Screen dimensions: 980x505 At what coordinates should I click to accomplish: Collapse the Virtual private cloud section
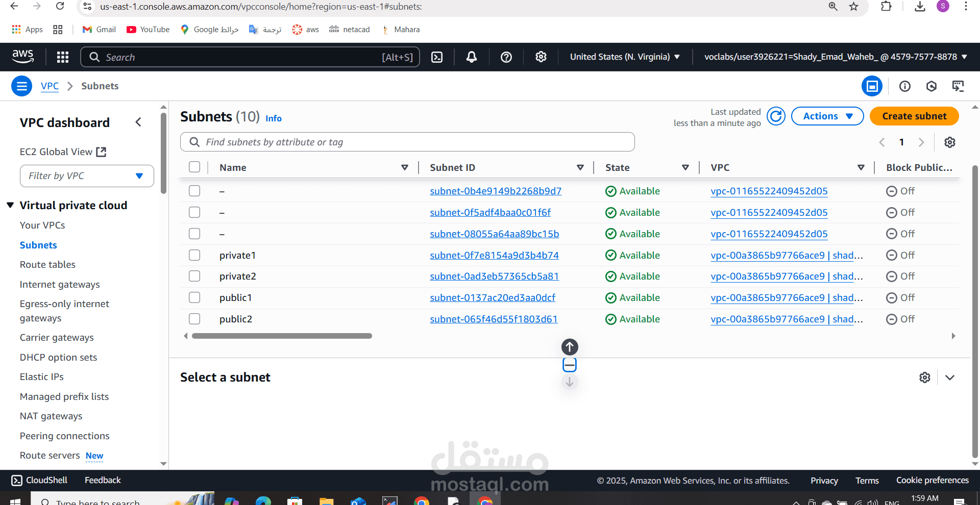pyautogui.click(x=10, y=205)
